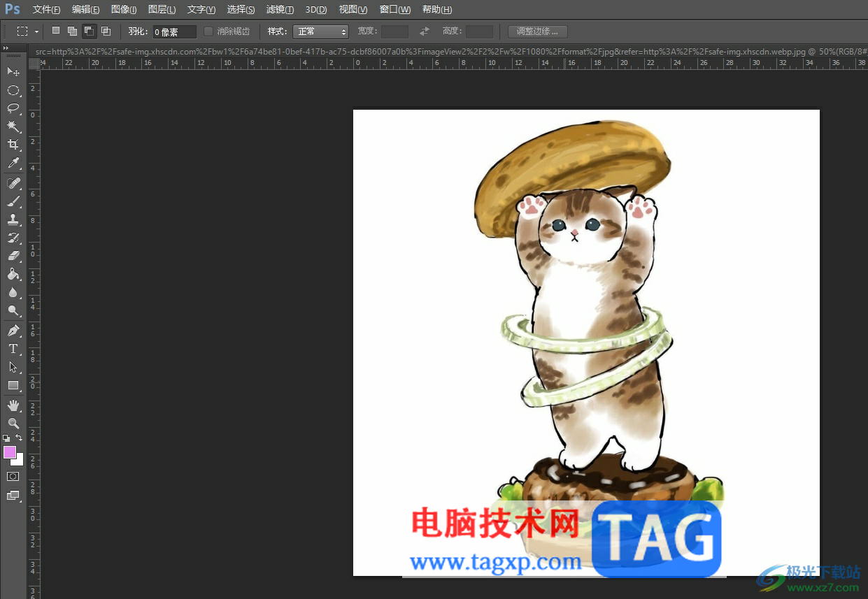Select the Hand tool
This screenshot has width=868, height=599.
[13, 405]
